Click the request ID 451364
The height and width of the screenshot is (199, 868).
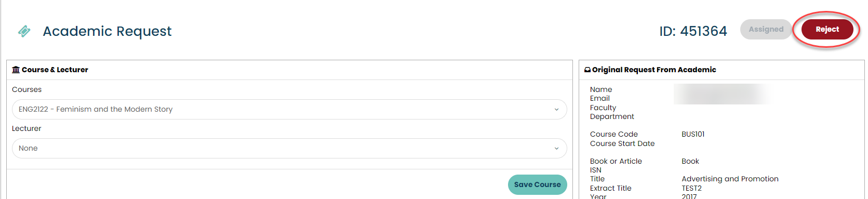tap(693, 31)
